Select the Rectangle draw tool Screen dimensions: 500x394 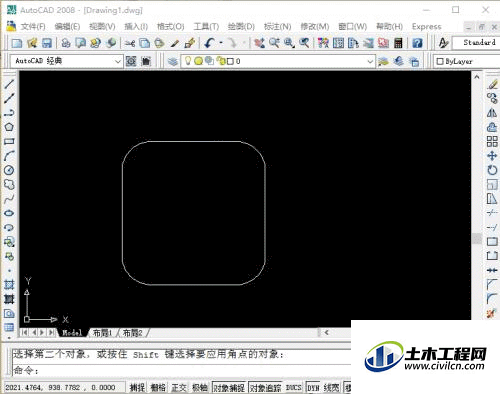tap(9, 141)
